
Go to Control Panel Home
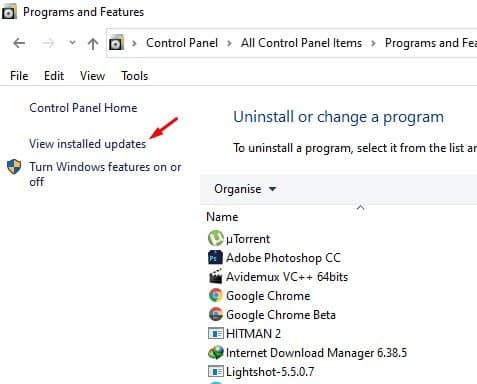point(83,108)
